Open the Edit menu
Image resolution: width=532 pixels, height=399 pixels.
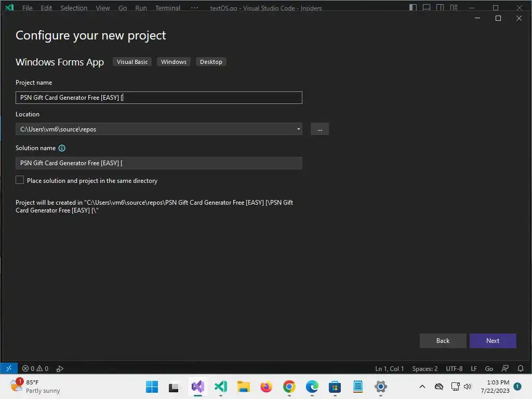point(46,8)
